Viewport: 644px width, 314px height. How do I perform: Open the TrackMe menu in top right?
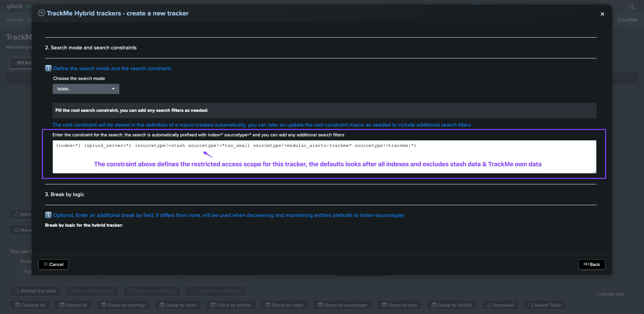pos(627,20)
